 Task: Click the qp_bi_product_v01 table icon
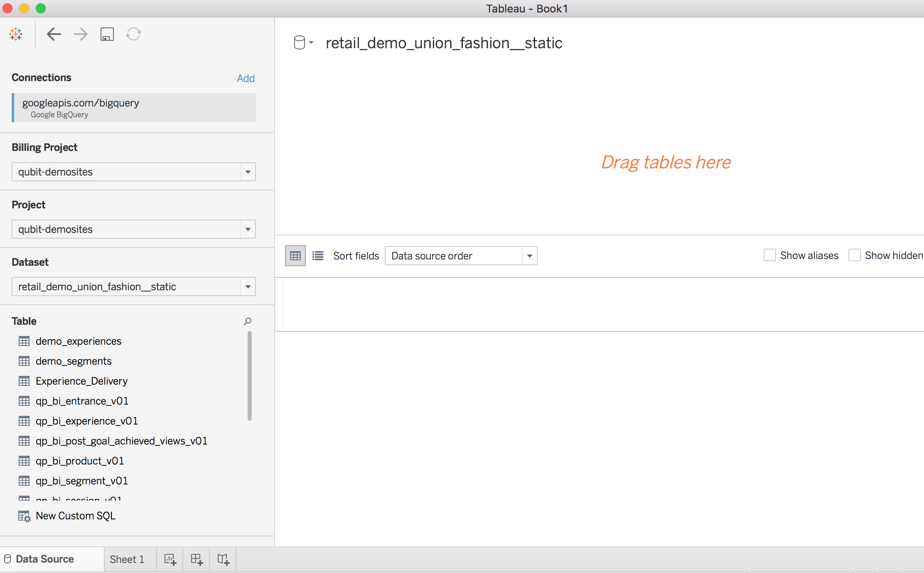point(24,461)
